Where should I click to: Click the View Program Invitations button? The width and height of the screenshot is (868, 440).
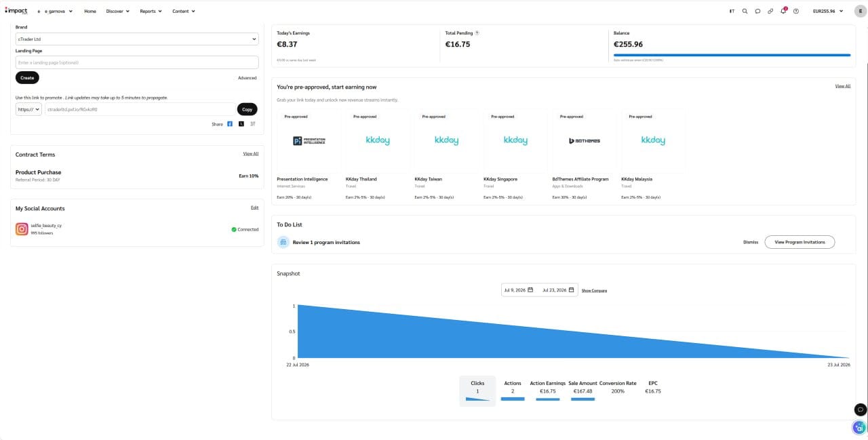(x=800, y=242)
